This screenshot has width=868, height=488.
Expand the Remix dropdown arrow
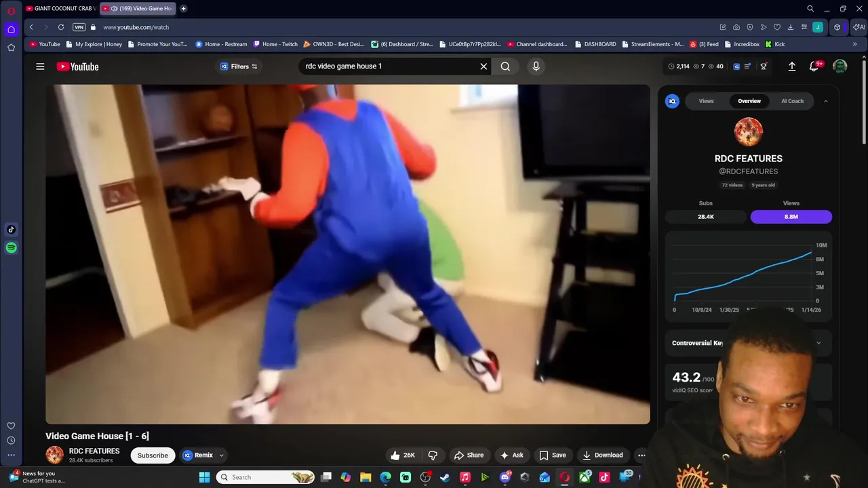pyautogui.click(x=221, y=455)
